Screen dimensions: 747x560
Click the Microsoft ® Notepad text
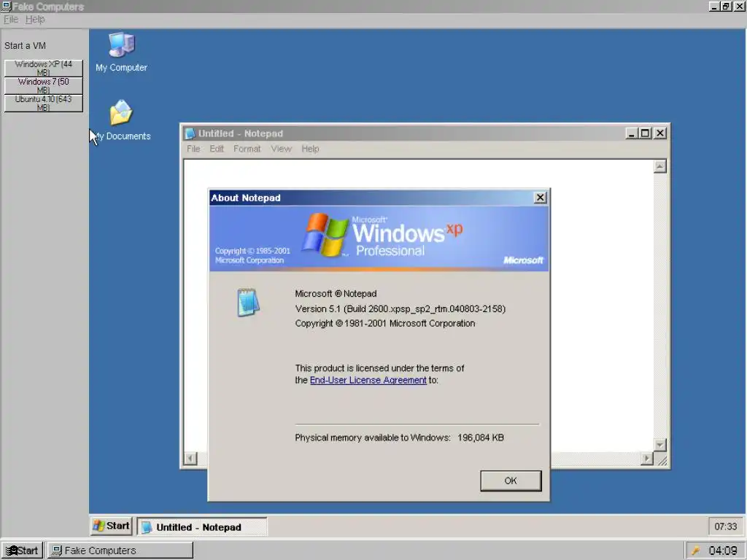[336, 293]
